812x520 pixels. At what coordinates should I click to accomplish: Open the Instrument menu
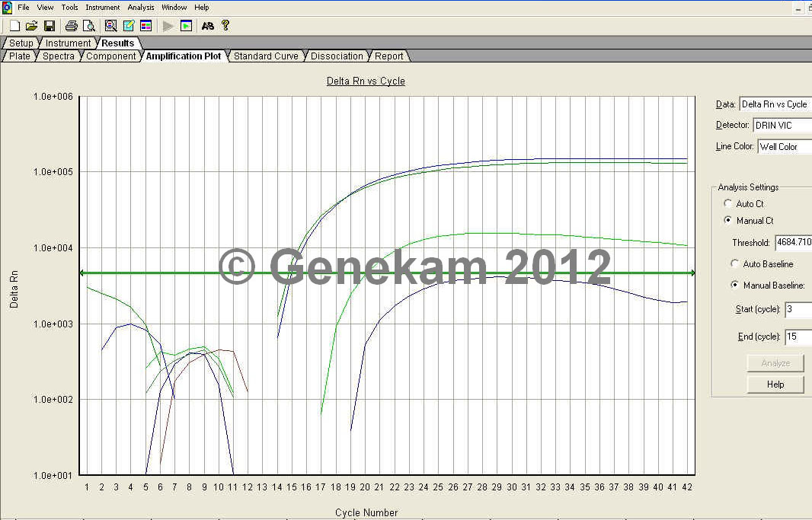[x=103, y=8]
